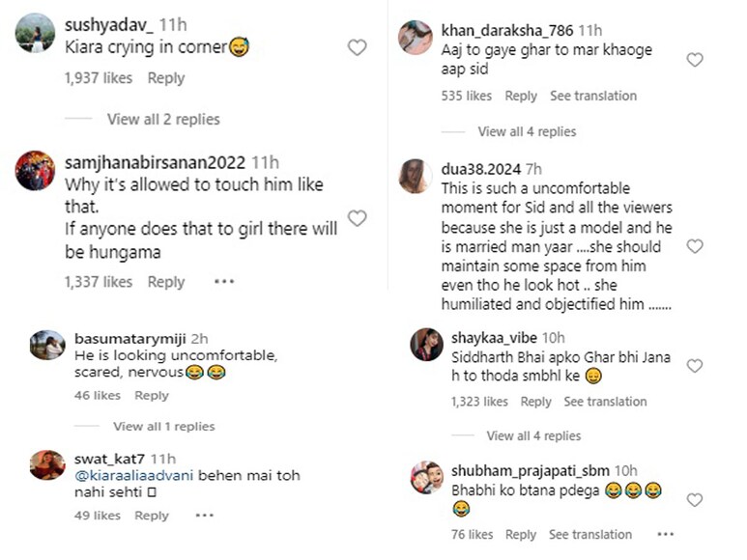Image resolution: width=747 pixels, height=560 pixels.
Task: Open three-dot menu on swat_kat7's comment
Action: pyautogui.click(x=204, y=516)
